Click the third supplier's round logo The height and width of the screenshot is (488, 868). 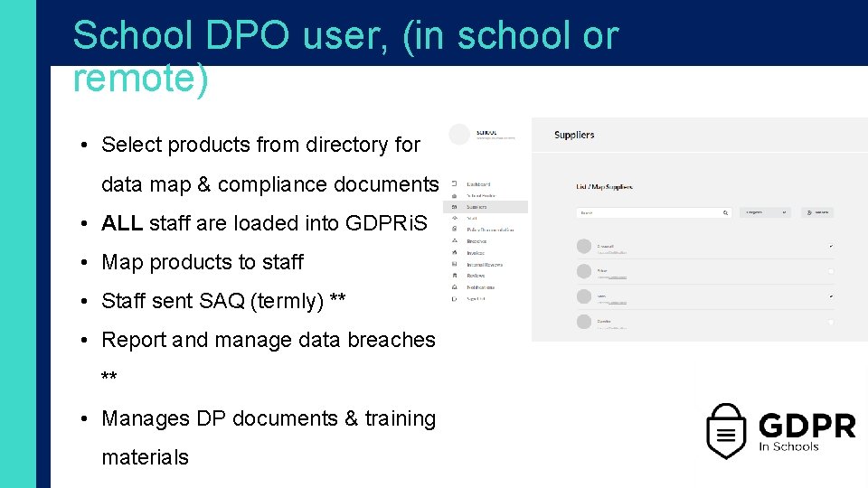pos(584,296)
